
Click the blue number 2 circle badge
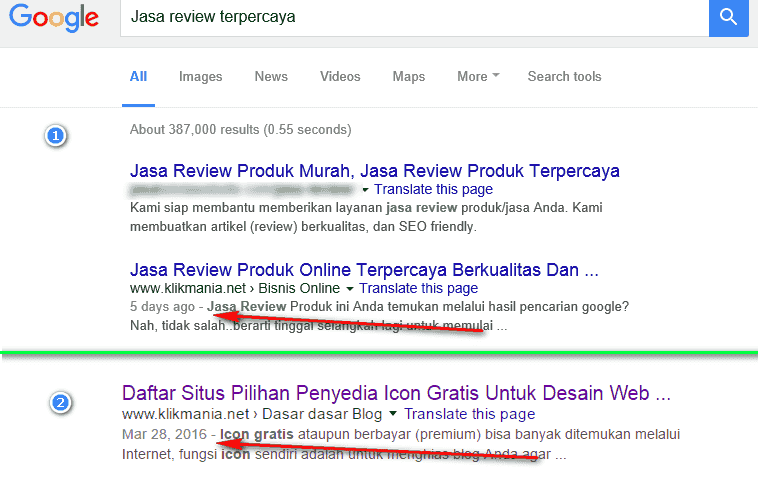[x=61, y=403]
